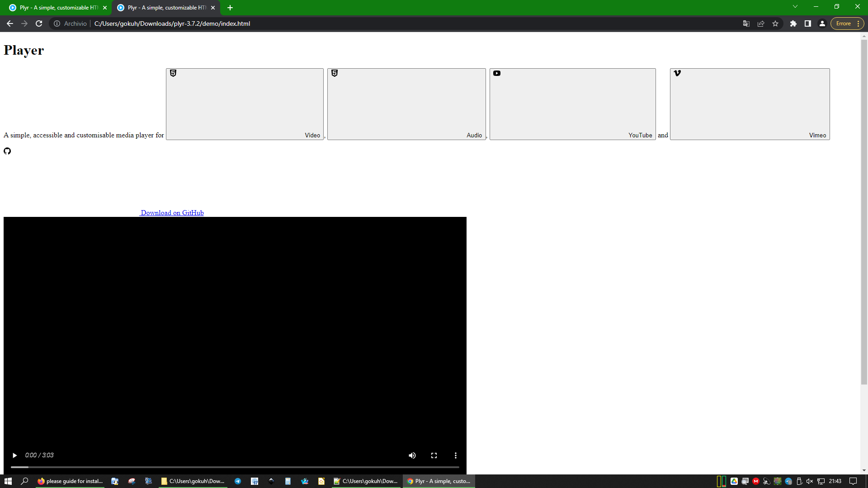Mute the video player audio
868x488 pixels.
(x=412, y=455)
